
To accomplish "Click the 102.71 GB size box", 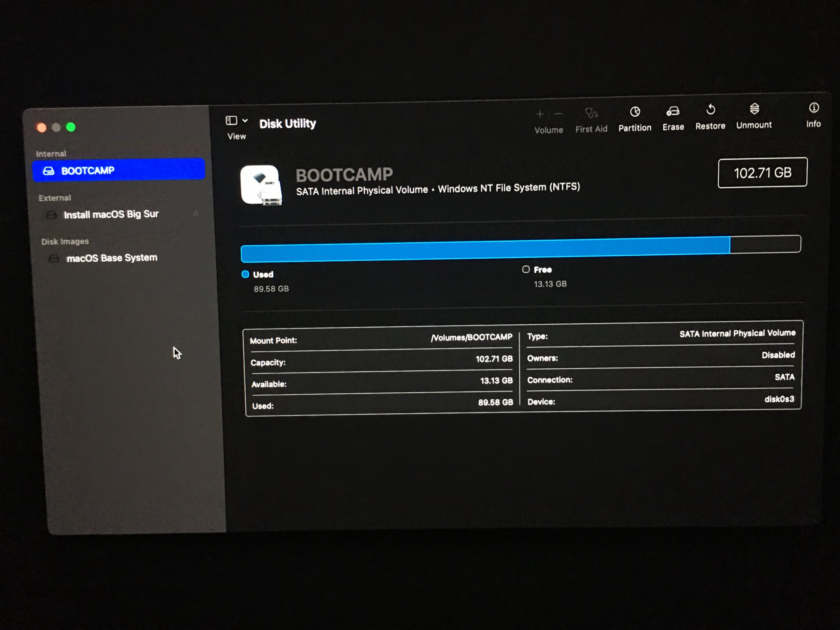I will pyautogui.click(x=762, y=173).
